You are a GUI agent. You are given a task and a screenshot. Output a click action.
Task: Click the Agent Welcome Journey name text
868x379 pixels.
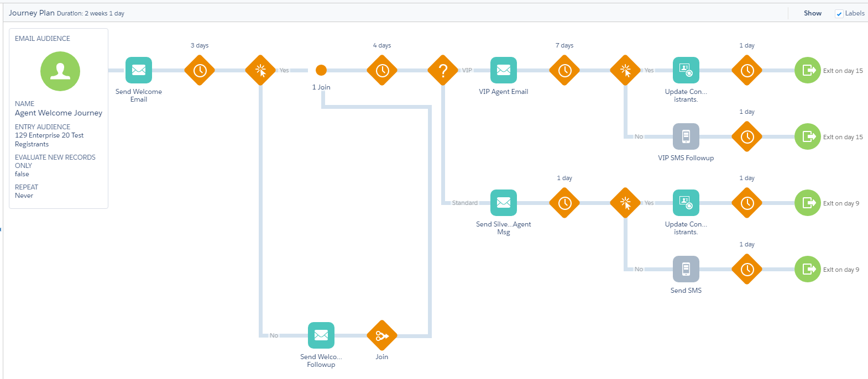click(x=59, y=113)
